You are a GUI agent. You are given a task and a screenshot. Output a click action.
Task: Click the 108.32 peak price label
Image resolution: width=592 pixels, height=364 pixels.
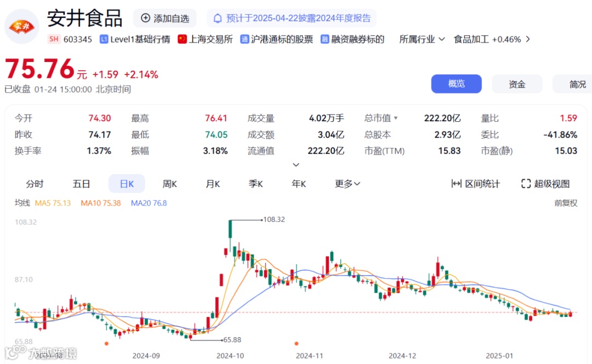tap(274, 219)
